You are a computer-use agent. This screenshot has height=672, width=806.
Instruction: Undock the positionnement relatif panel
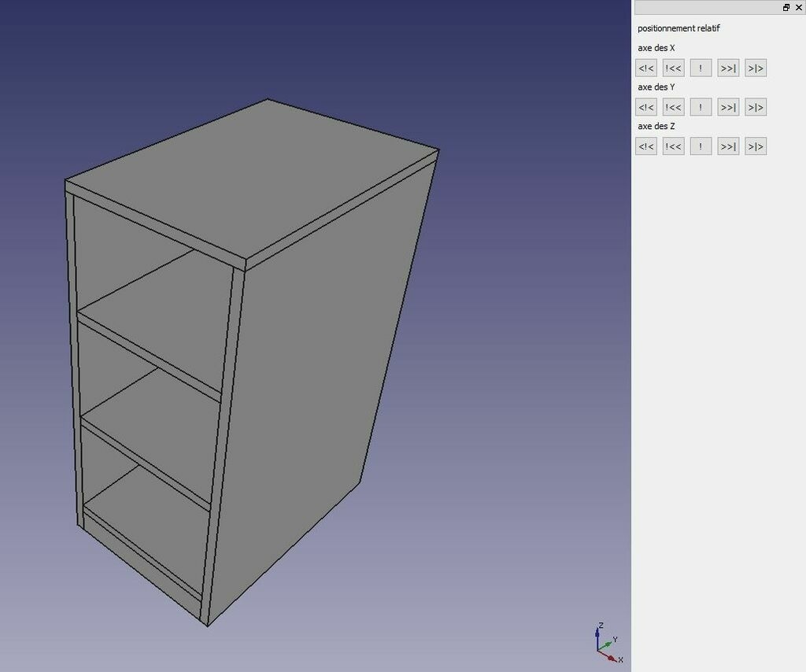coord(786,7)
